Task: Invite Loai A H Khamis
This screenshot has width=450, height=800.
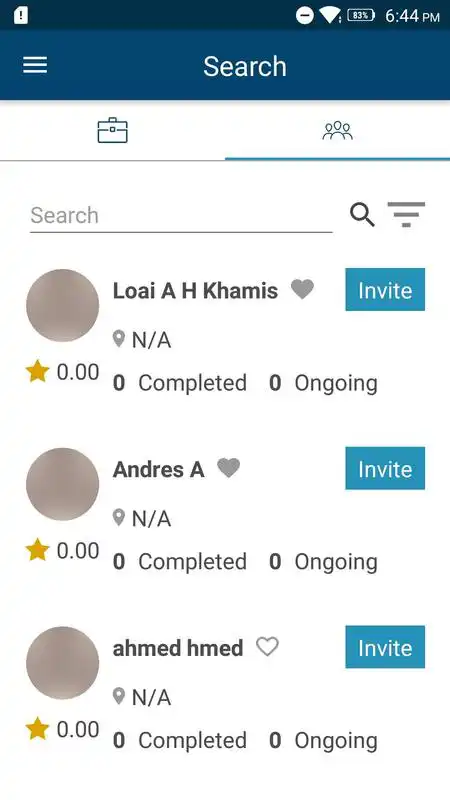Action: pos(385,289)
